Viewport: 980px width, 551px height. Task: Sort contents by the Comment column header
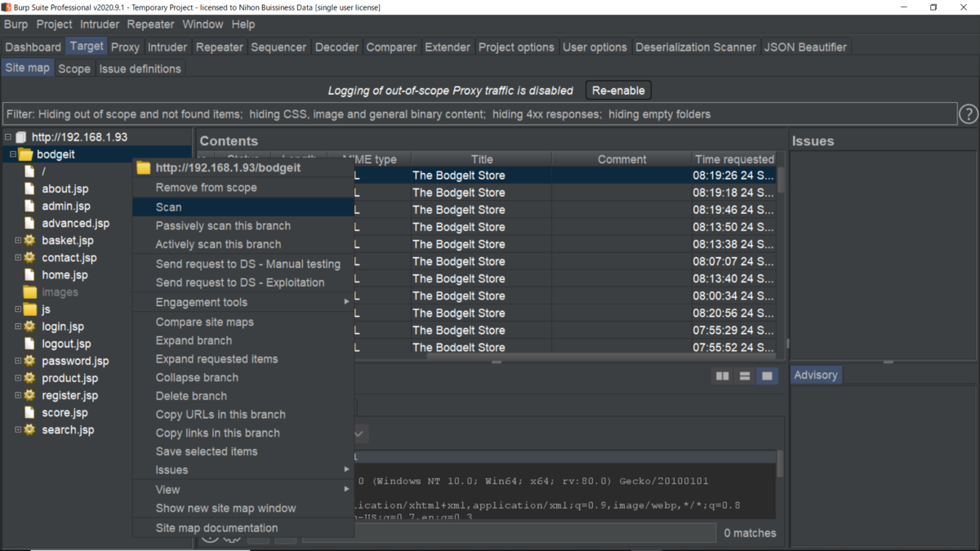[x=621, y=159]
